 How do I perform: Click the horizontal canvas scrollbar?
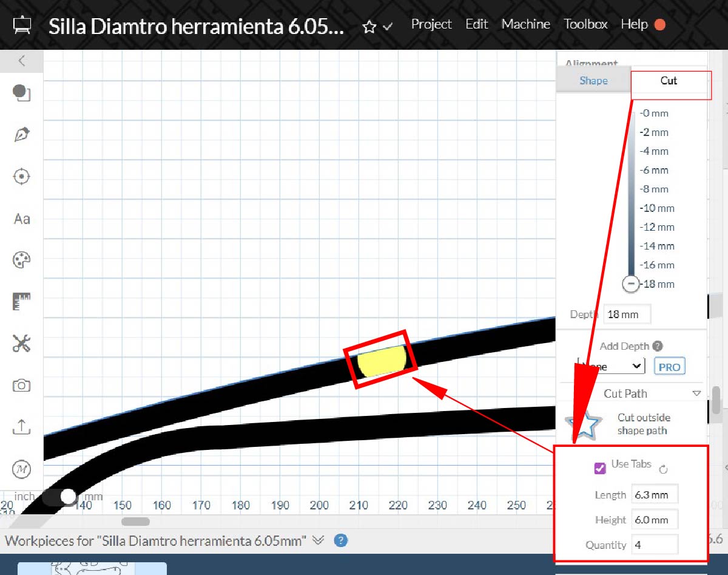click(x=135, y=521)
